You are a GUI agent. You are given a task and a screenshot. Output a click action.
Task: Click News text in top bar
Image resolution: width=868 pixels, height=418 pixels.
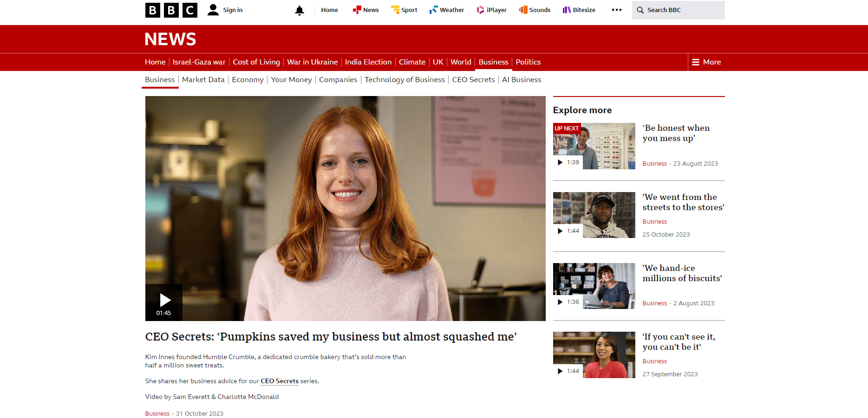[x=371, y=10]
